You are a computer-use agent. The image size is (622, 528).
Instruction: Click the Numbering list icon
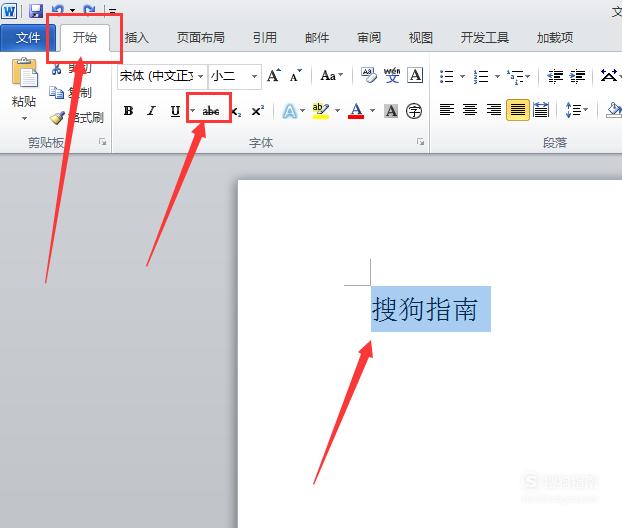coord(481,76)
